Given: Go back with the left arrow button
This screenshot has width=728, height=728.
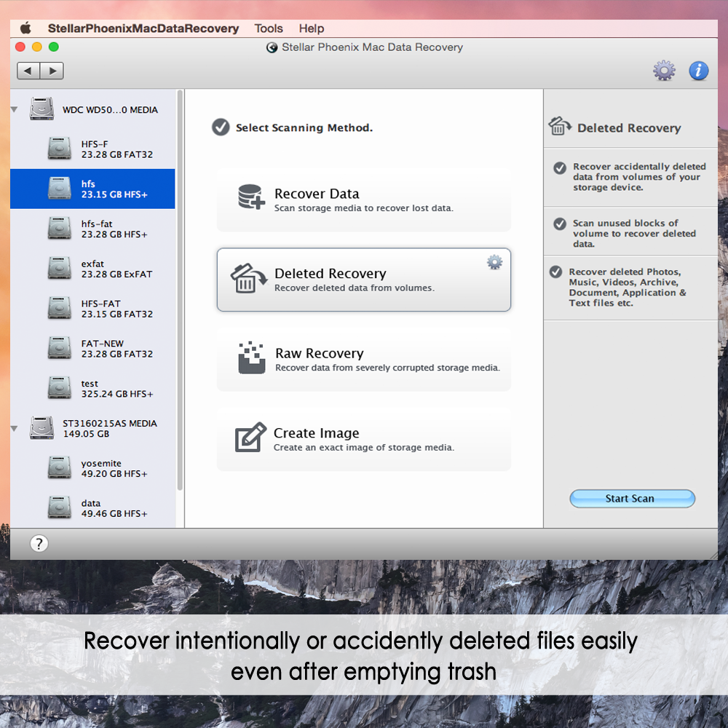Looking at the screenshot, I should (28, 71).
